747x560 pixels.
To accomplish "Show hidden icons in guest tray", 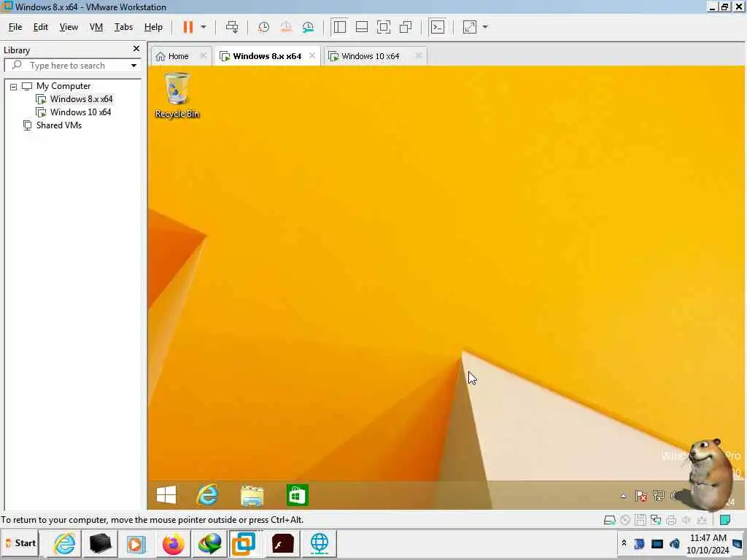I will (624, 496).
